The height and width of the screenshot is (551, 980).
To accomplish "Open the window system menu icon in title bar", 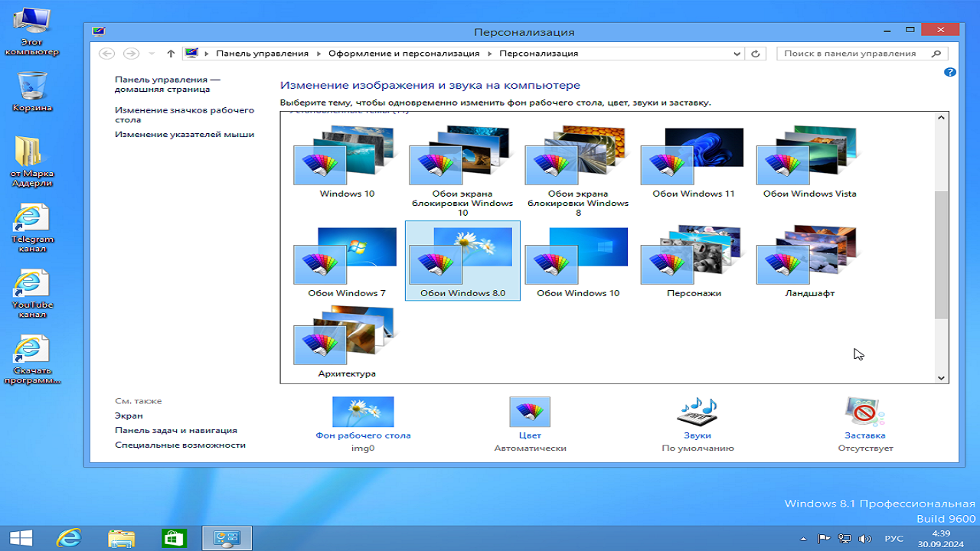I will click(98, 31).
